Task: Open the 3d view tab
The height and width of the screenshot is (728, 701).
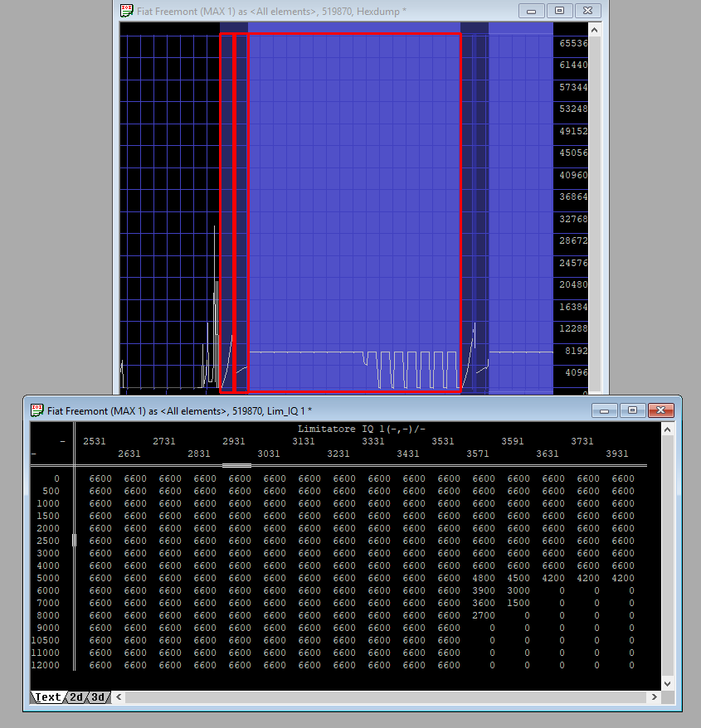Action: pyautogui.click(x=98, y=697)
